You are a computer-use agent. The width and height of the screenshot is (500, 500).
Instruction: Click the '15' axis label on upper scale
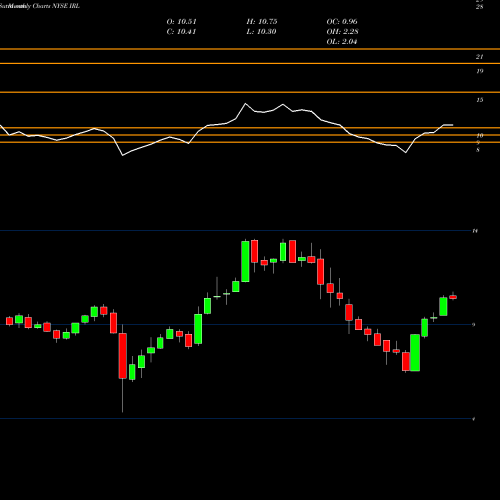(479, 100)
